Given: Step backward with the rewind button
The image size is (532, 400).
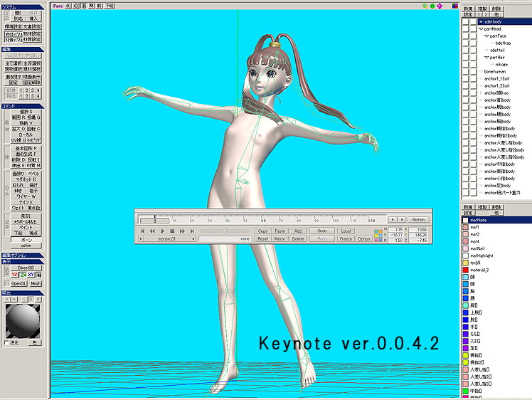Looking at the screenshot, I should pos(152,231).
